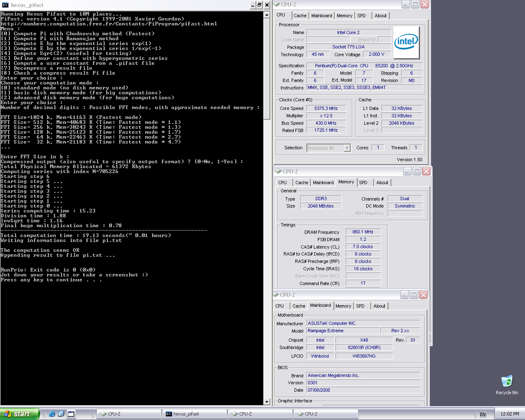Viewport: 525px width, 420px height.
Task: Click the memory Size 2048 MBytes field
Action: click(x=321, y=206)
